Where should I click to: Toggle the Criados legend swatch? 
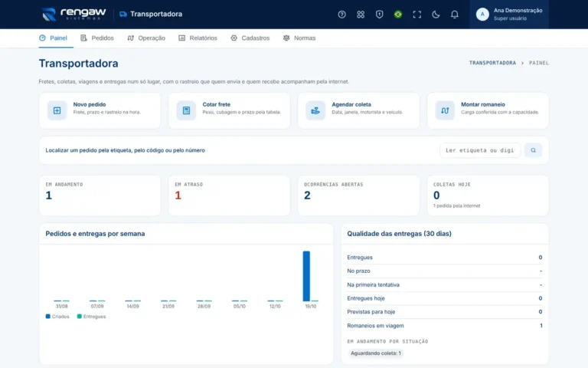click(x=47, y=316)
